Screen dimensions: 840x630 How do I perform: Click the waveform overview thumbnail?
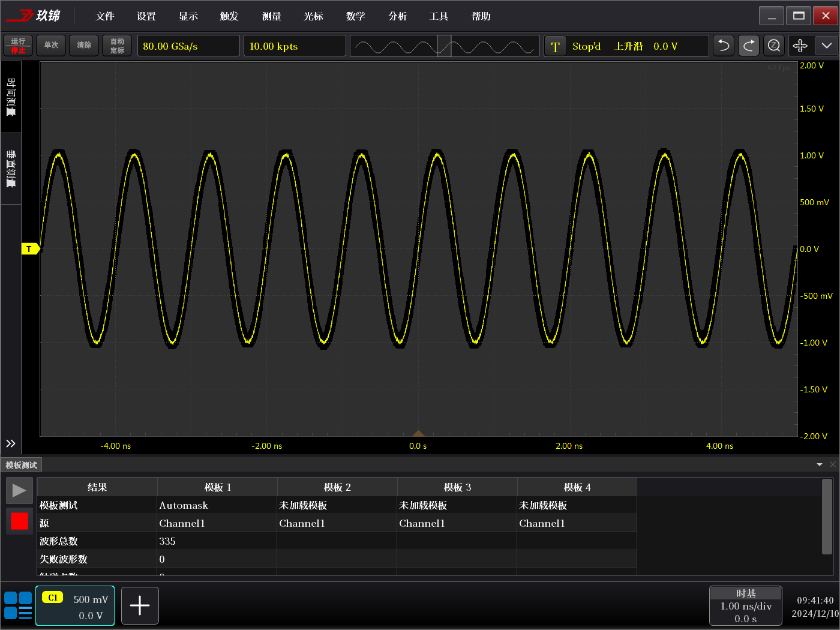[x=444, y=46]
